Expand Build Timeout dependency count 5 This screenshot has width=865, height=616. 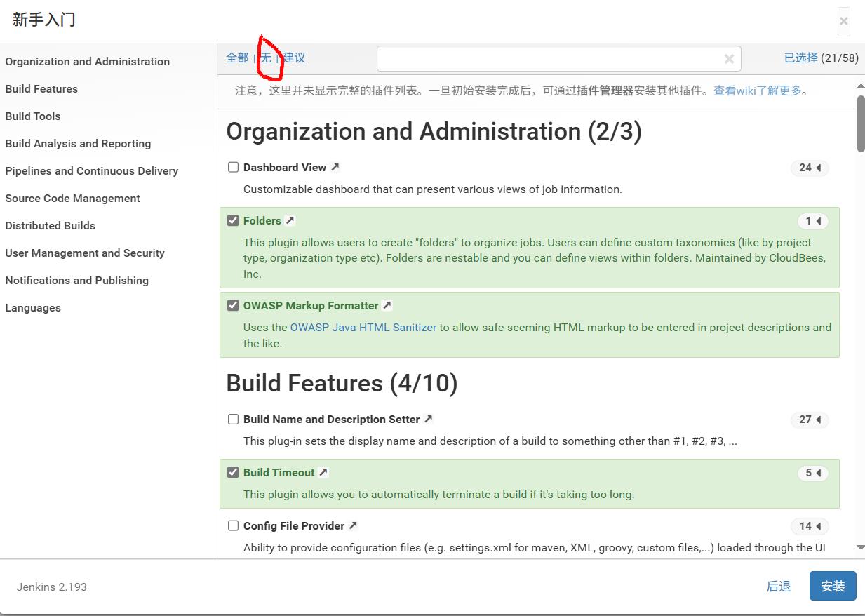tap(812, 473)
